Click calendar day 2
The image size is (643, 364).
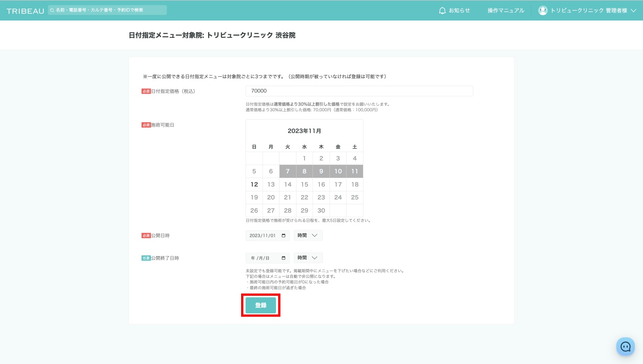[321, 158]
